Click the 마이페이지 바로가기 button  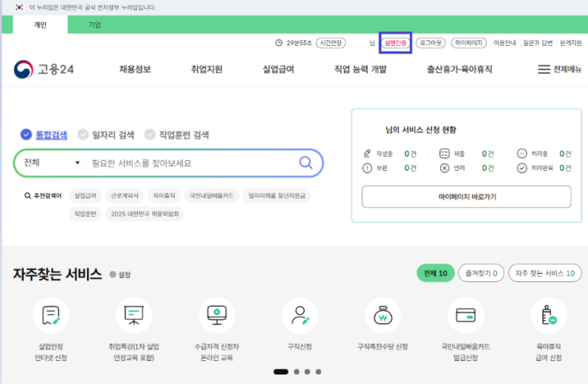pyautogui.click(x=466, y=196)
